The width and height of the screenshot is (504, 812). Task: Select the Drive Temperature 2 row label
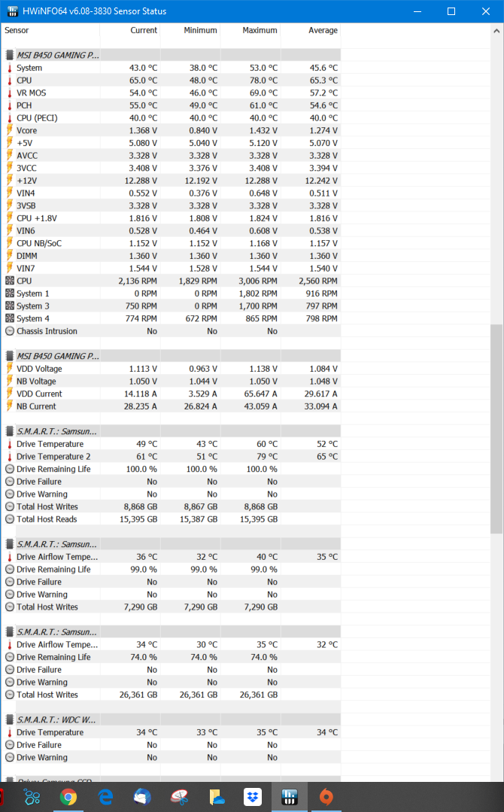click(x=53, y=456)
